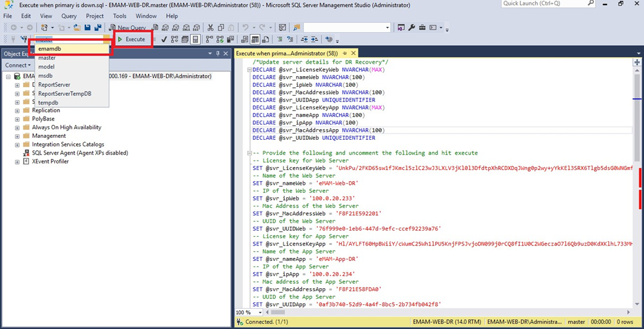The height and width of the screenshot is (329, 644).
Task: Expand Always On High Availability node
Action: point(17,127)
